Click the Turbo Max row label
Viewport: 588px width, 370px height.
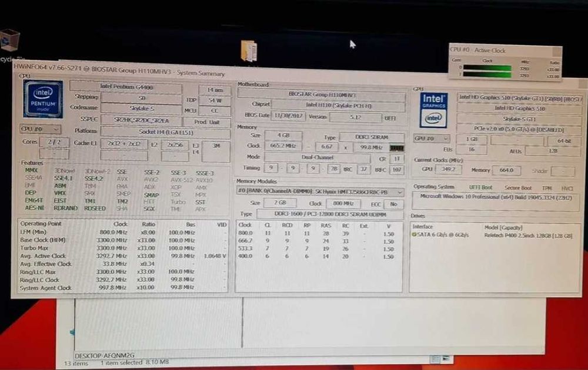pyautogui.click(x=34, y=248)
